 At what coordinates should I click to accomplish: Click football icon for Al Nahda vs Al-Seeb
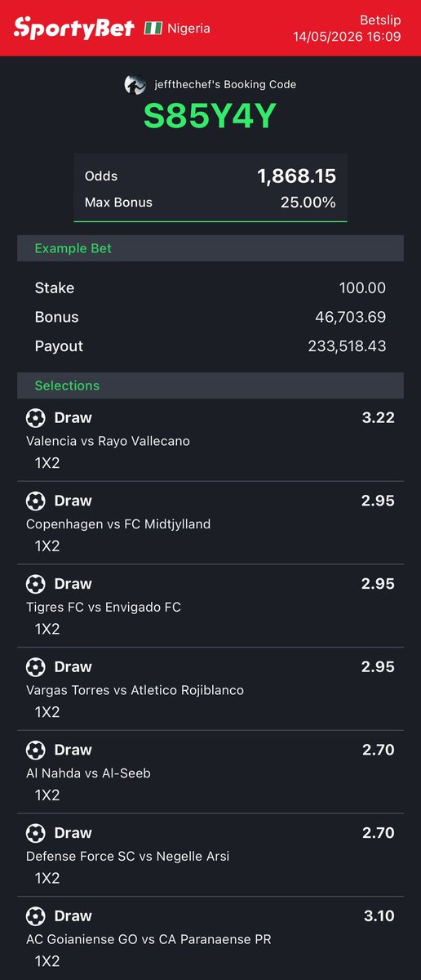(x=36, y=750)
